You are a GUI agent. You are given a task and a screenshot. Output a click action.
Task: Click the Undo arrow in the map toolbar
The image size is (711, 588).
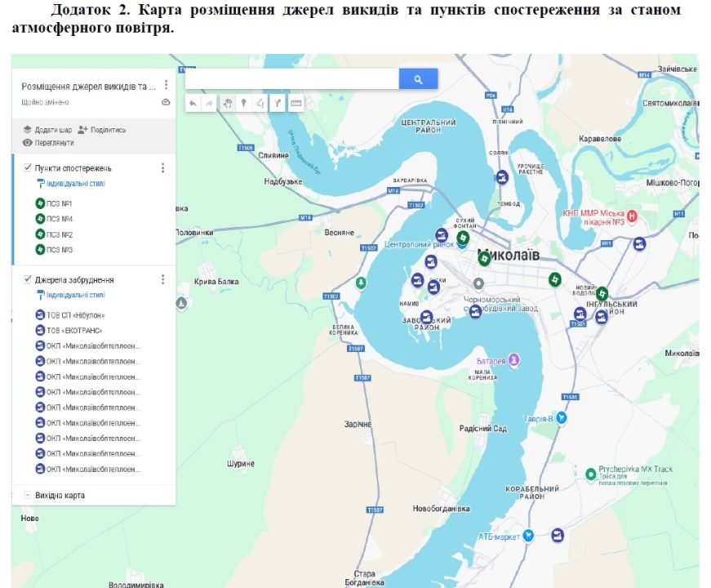pyautogui.click(x=193, y=104)
